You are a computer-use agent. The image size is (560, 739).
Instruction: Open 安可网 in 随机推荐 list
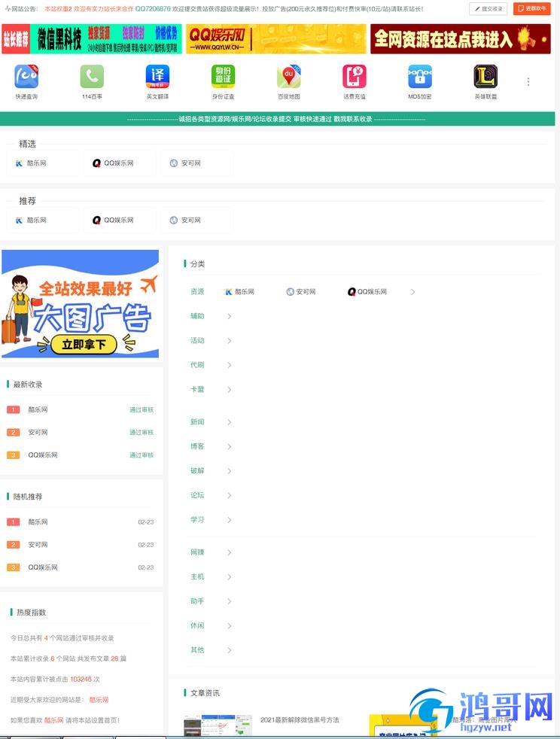(38, 544)
